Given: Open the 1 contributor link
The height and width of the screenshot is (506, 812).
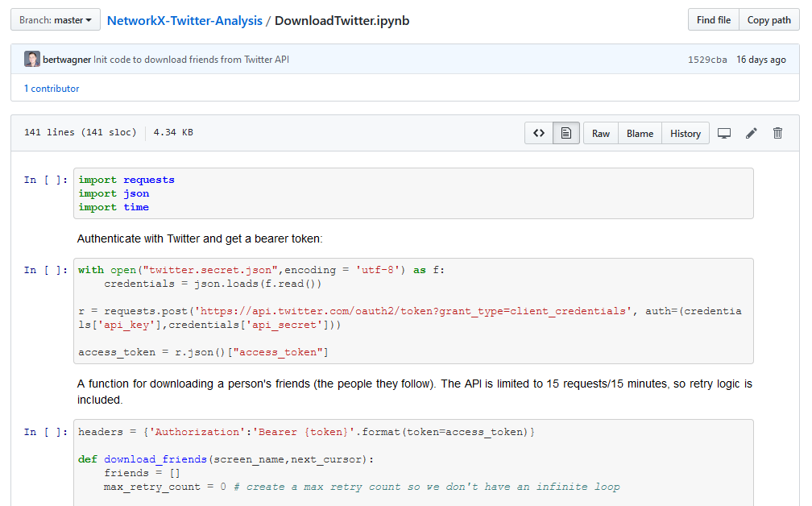Looking at the screenshot, I should pos(52,89).
